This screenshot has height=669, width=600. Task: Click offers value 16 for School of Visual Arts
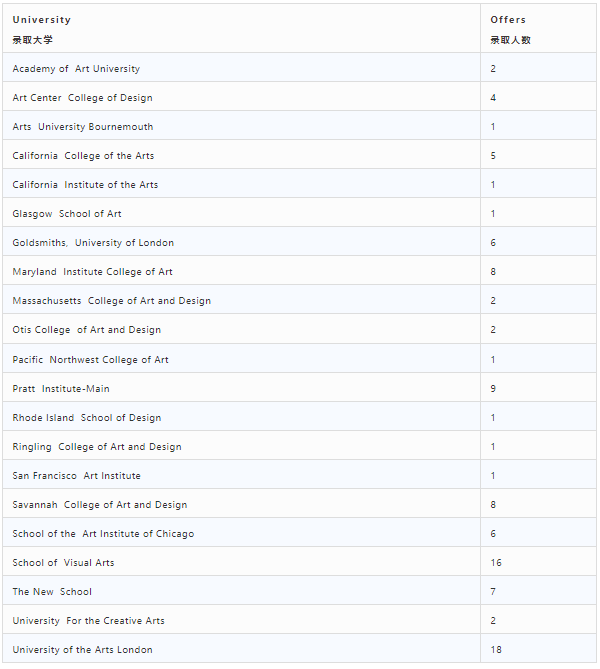496,563
